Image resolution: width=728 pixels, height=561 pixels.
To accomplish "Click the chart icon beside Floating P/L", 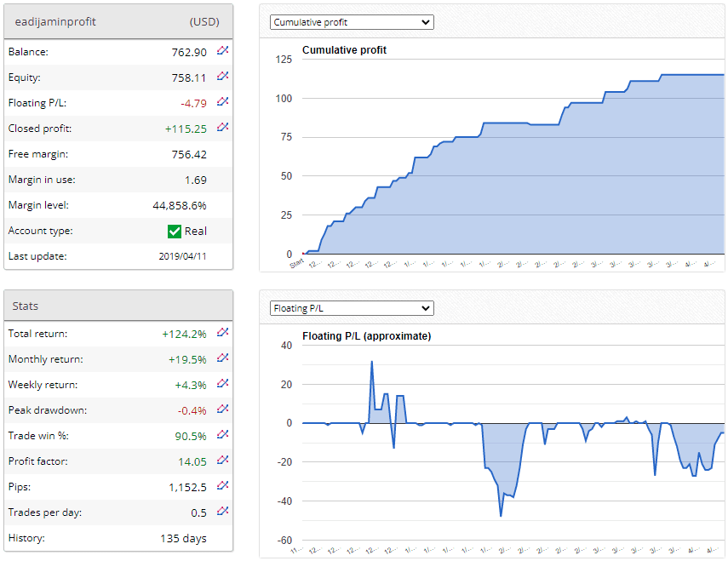I will (x=222, y=102).
